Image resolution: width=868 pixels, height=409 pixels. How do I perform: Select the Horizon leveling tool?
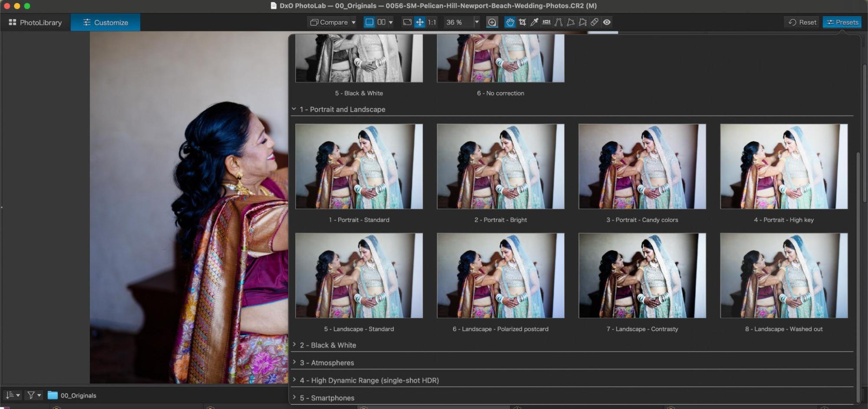tap(546, 22)
